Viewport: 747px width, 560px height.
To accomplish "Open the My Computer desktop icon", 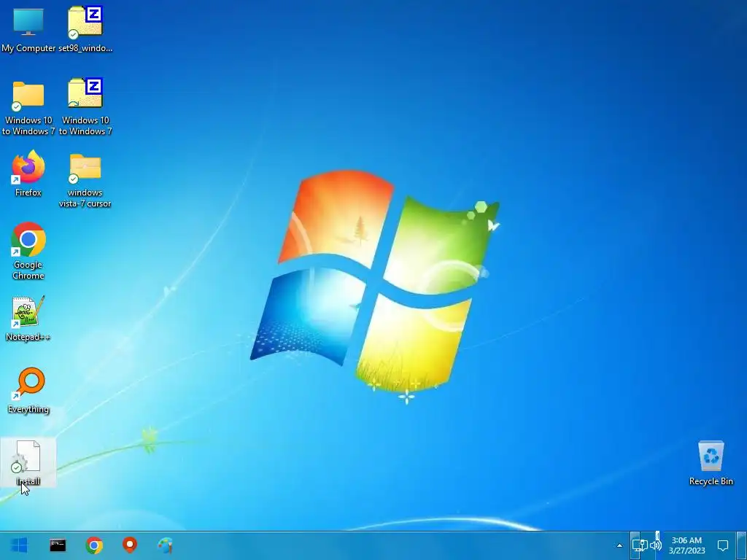I will click(x=28, y=29).
